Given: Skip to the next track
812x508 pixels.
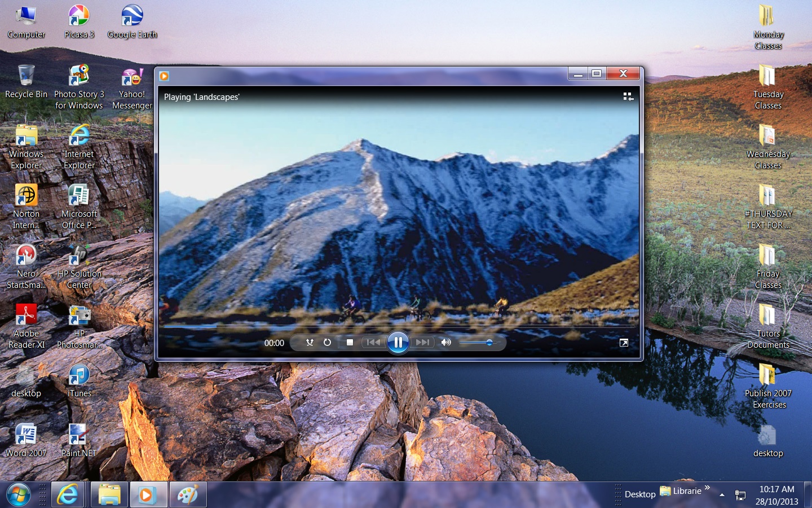Looking at the screenshot, I should pos(422,343).
